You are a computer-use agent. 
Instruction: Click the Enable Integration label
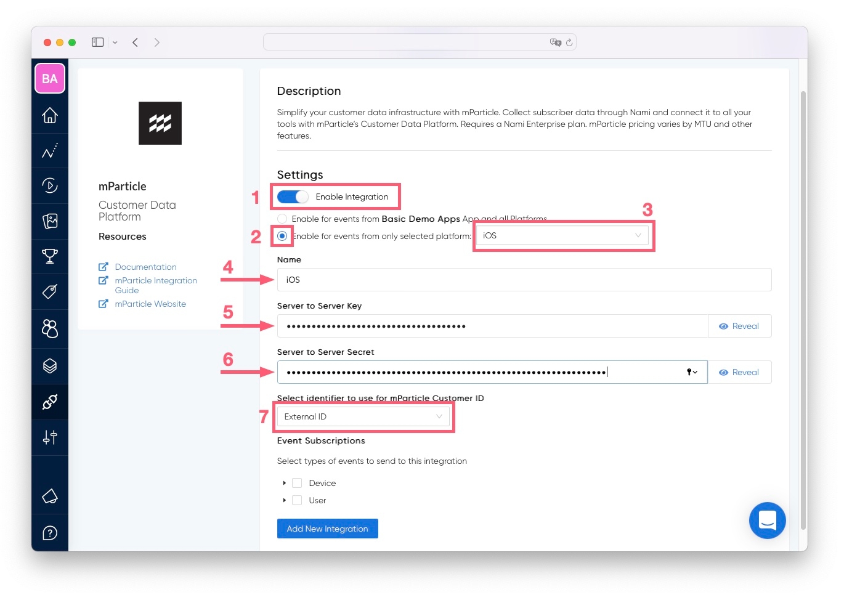352,197
